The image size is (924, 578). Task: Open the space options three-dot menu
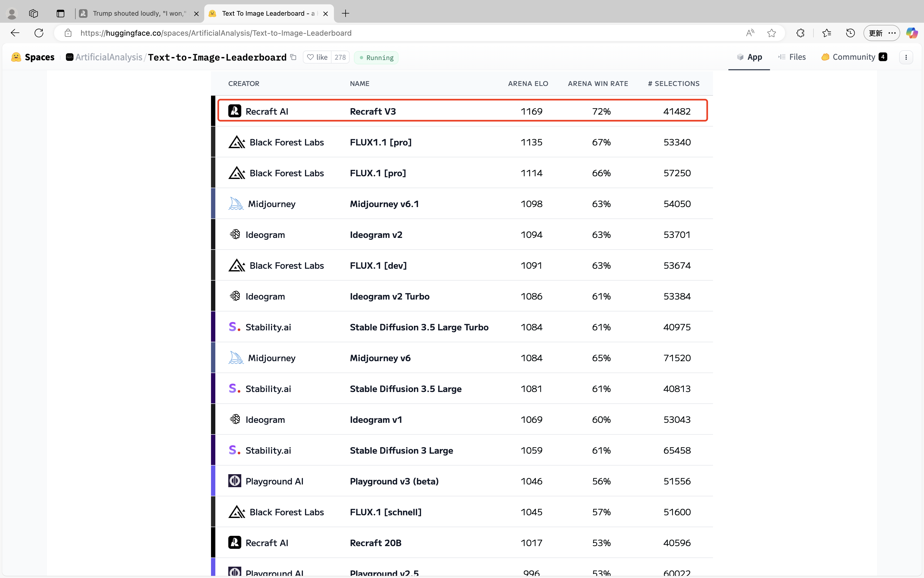pos(906,57)
